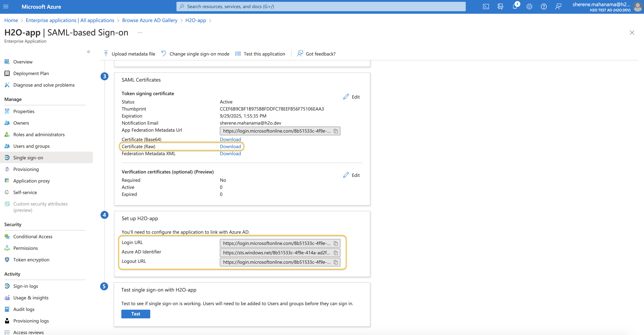Select the Single sign-on icon
Image resolution: width=644 pixels, height=335 pixels.
click(x=7, y=157)
